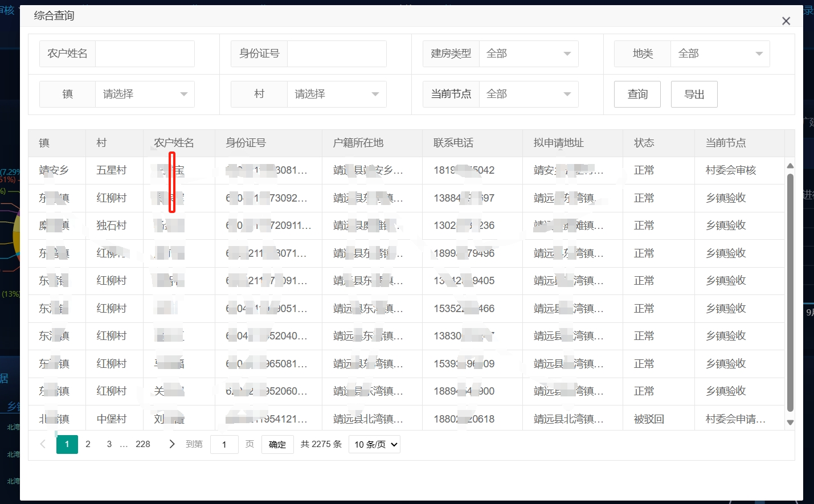Viewport: 814px width, 504px height.
Task: Click the 导出 button
Action: pyautogui.click(x=694, y=94)
